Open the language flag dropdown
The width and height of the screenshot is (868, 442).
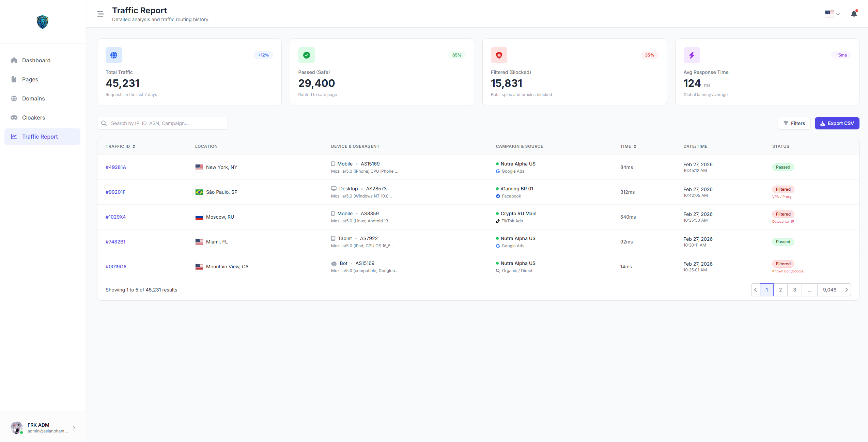(x=832, y=14)
